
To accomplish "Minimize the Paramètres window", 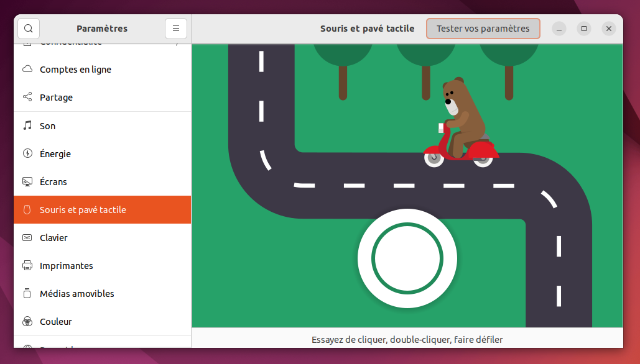I will (x=559, y=29).
